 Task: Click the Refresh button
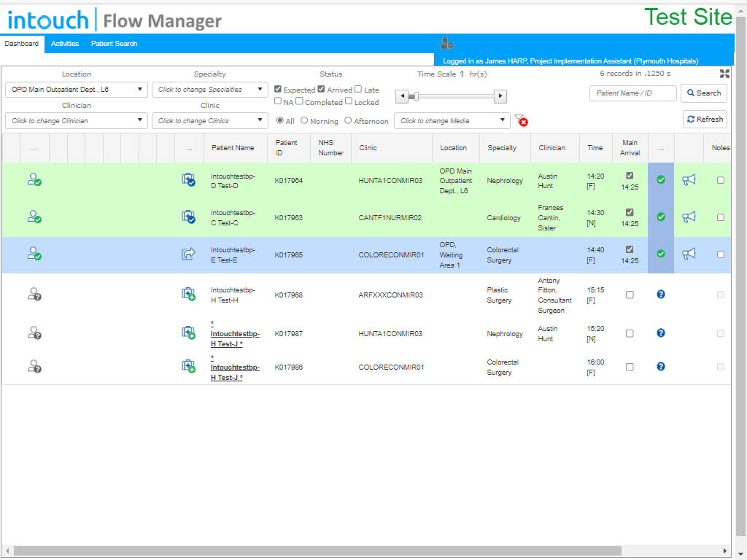(x=705, y=119)
